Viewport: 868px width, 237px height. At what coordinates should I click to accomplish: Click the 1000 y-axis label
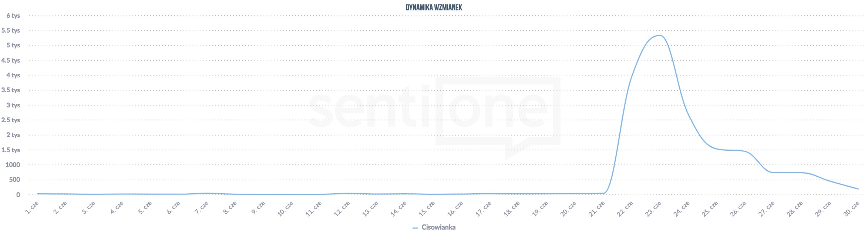[x=13, y=165]
